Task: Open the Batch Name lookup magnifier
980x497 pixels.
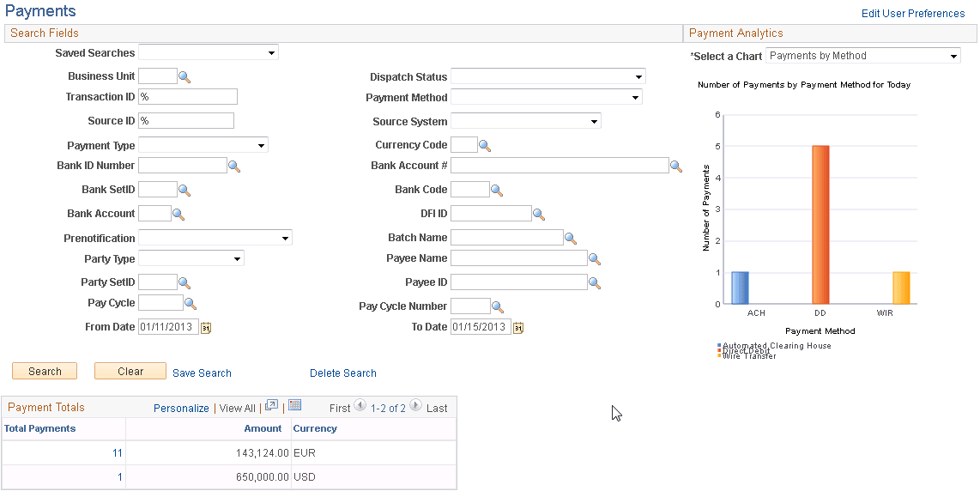Action: (x=567, y=237)
